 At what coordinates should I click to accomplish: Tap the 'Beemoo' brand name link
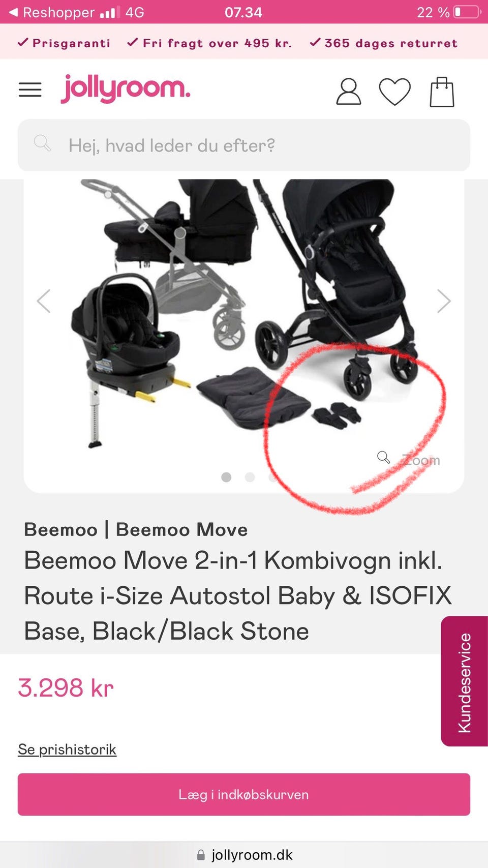(61, 530)
